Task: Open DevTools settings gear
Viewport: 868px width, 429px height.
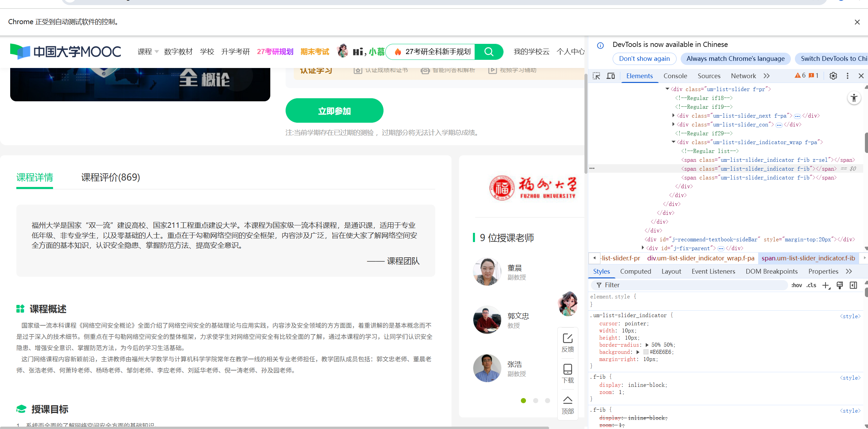Action: click(x=833, y=75)
